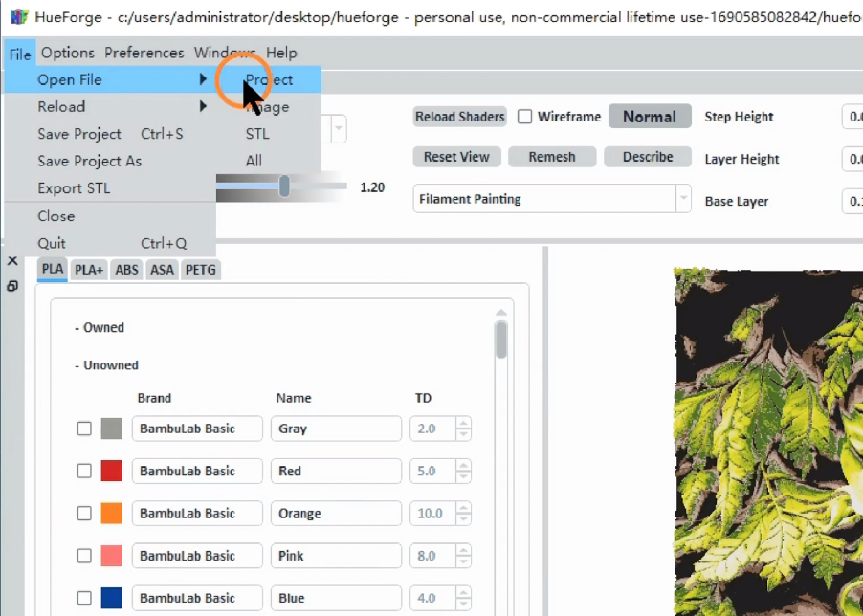863x616 pixels.
Task: Click the Remesh button
Action: (x=552, y=157)
